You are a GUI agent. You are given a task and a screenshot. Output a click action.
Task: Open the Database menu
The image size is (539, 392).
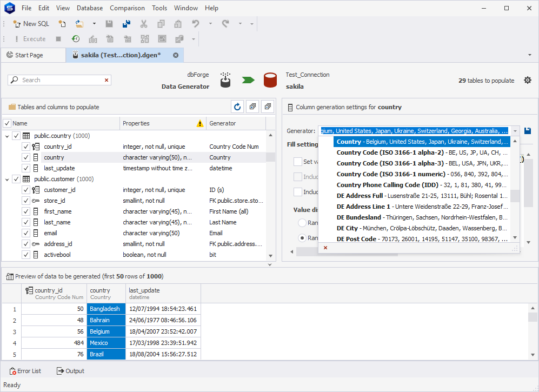(x=90, y=8)
